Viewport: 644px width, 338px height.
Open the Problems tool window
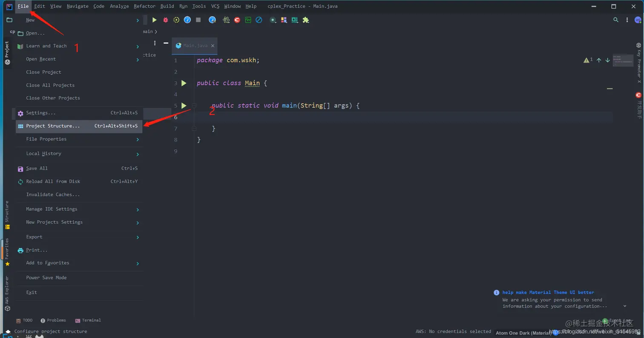[53, 320]
